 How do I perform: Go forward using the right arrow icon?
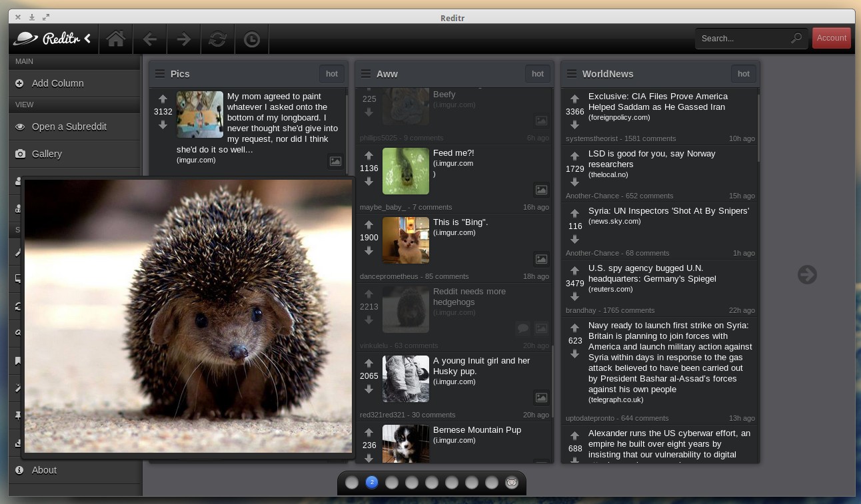[x=184, y=39]
